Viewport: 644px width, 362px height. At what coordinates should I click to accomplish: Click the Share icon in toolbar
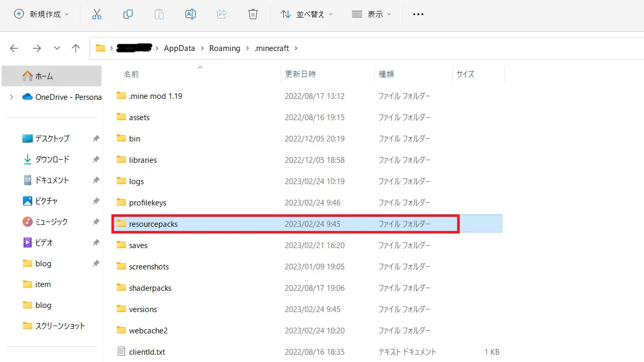222,15
